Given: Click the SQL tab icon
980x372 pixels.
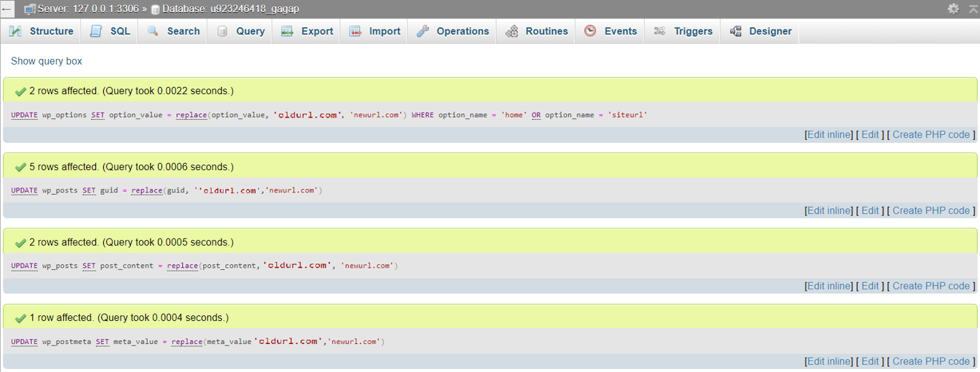Looking at the screenshot, I should [x=95, y=32].
